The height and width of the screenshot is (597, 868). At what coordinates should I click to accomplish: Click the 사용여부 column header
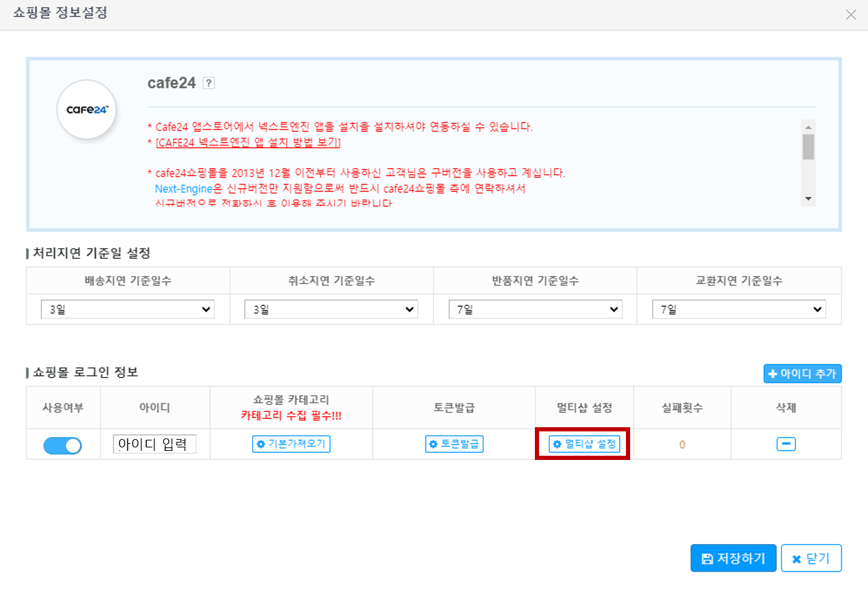click(63, 408)
